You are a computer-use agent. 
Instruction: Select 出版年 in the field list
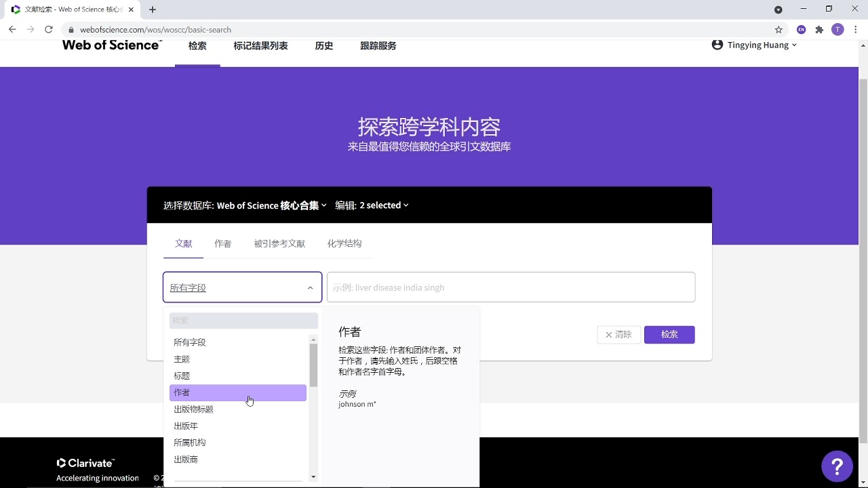click(x=238, y=426)
